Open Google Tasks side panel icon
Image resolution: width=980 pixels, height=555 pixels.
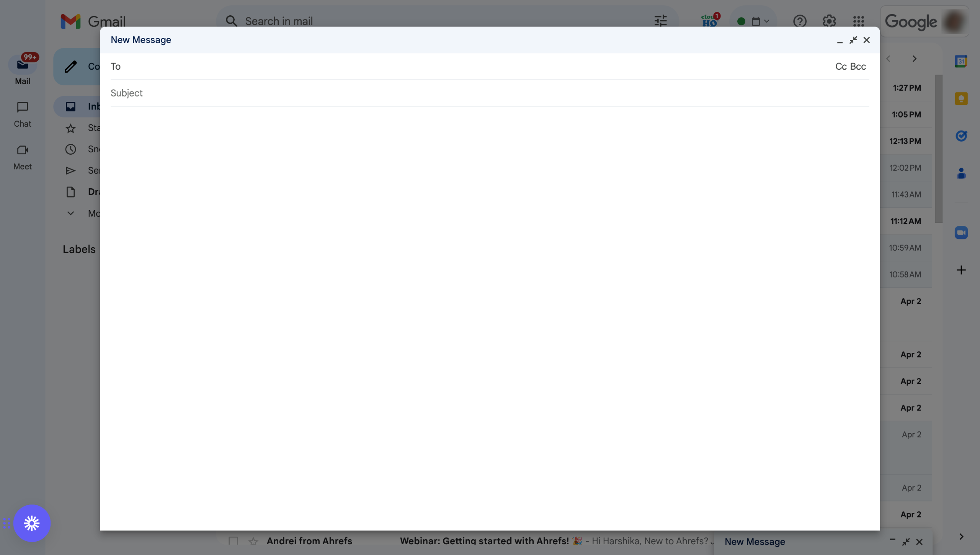[961, 135]
